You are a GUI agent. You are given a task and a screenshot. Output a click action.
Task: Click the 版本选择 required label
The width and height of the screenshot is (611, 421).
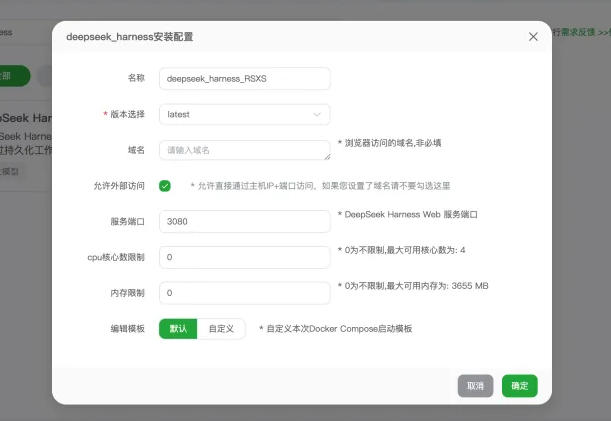124,114
